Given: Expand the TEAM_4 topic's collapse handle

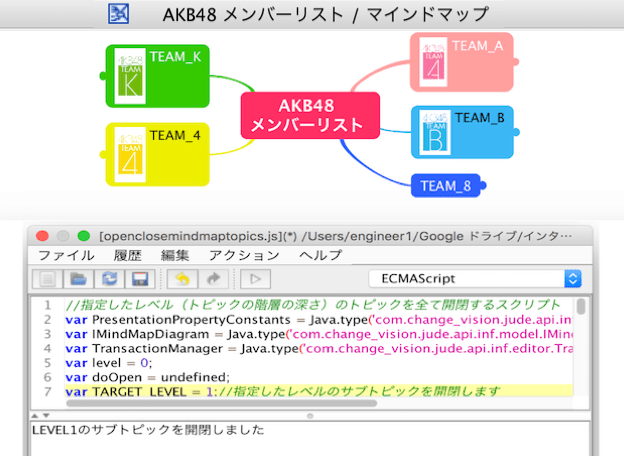Looking at the screenshot, I should pos(102,153).
